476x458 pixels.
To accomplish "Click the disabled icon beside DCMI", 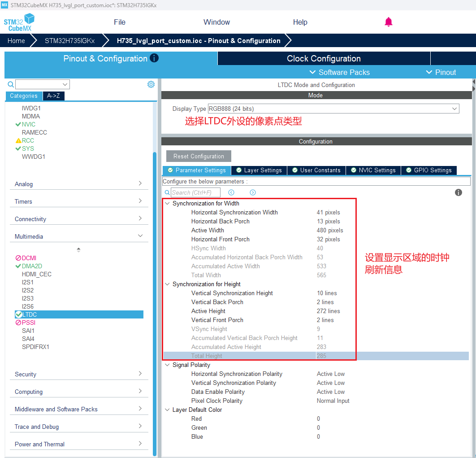I will click(18, 258).
